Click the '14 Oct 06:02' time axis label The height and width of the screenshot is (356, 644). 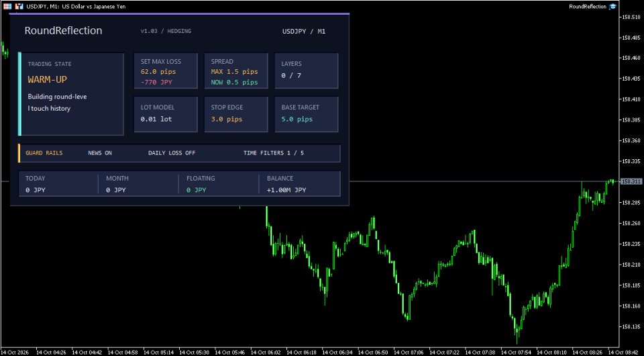(x=266, y=352)
